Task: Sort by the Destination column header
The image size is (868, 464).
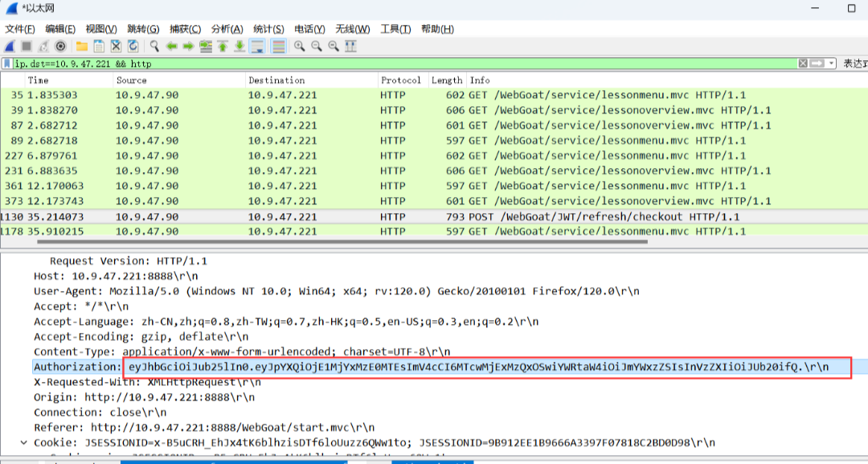Action: pyautogui.click(x=312, y=80)
